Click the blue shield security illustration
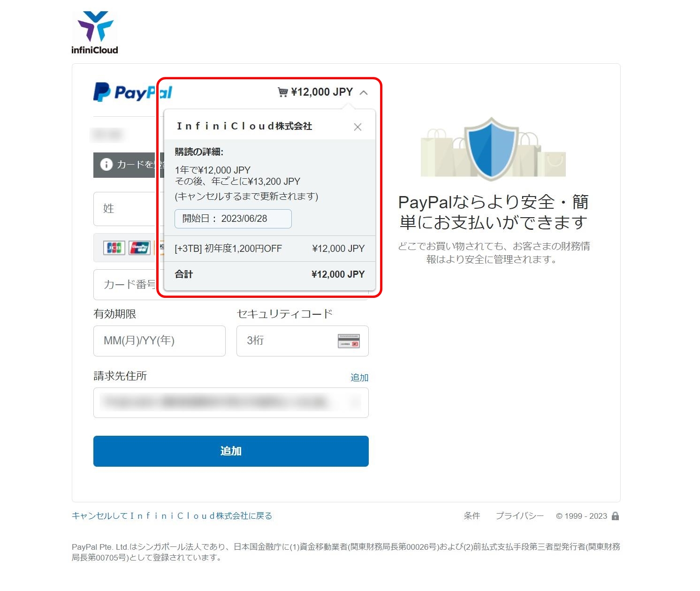 (x=491, y=148)
